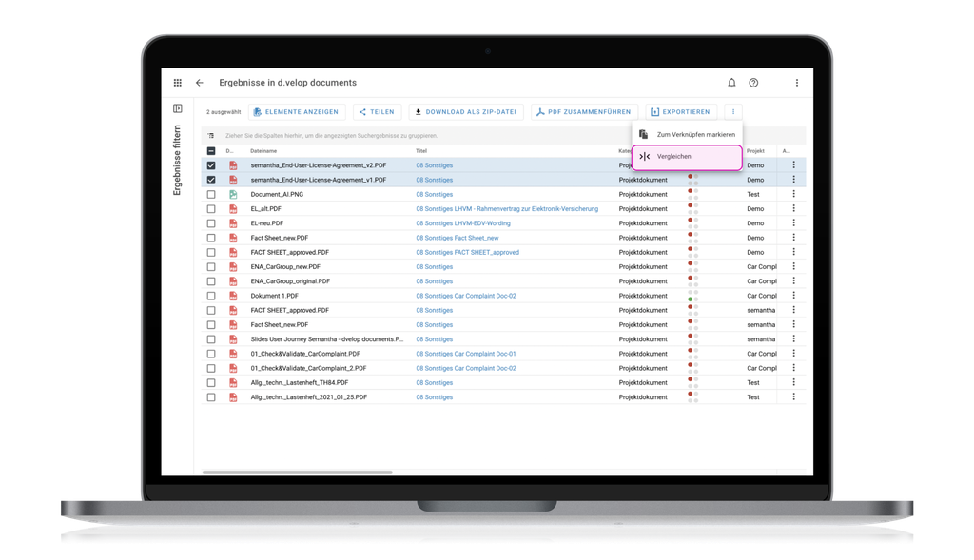Click image file icon of Document_AI.PNG
Screen dimensions: 974x560
pyautogui.click(x=233, y=194)
